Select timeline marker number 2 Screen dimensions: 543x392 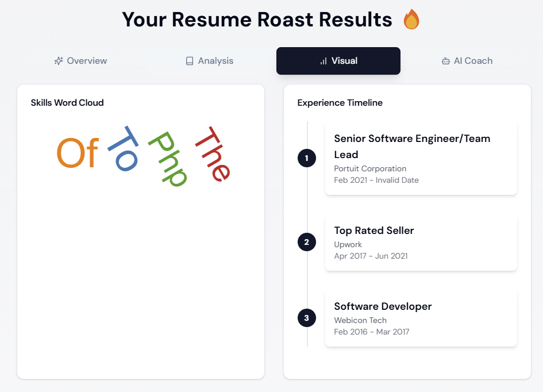307,242
